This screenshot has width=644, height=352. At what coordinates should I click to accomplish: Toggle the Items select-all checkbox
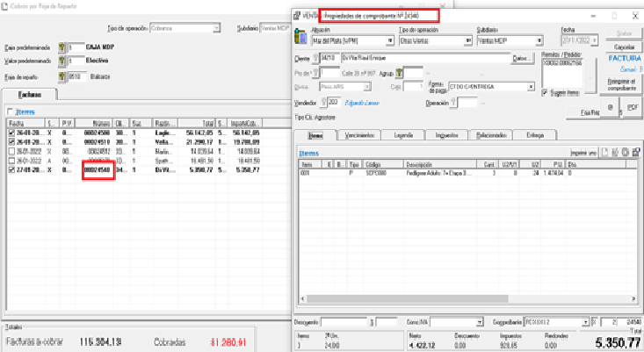pyautogui.click(x=11, y=112)
